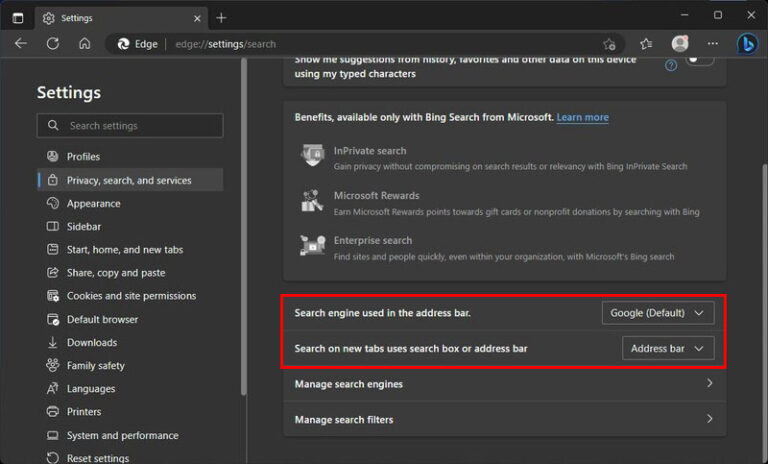Open a new tab with plus button

pos(221,18)
